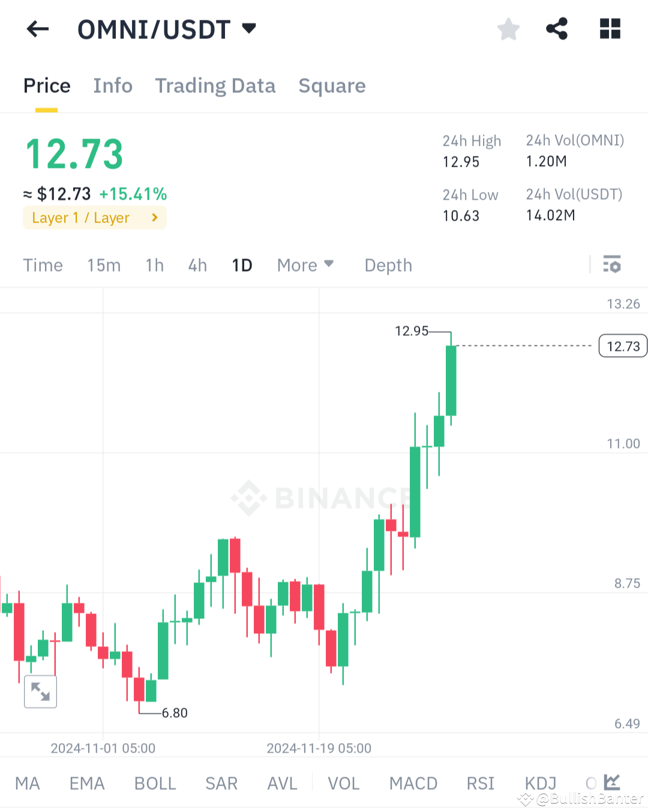This screenshot has width=648, height=812.
Task: Select the 15m timeframe
Action: tap(104, 264)
